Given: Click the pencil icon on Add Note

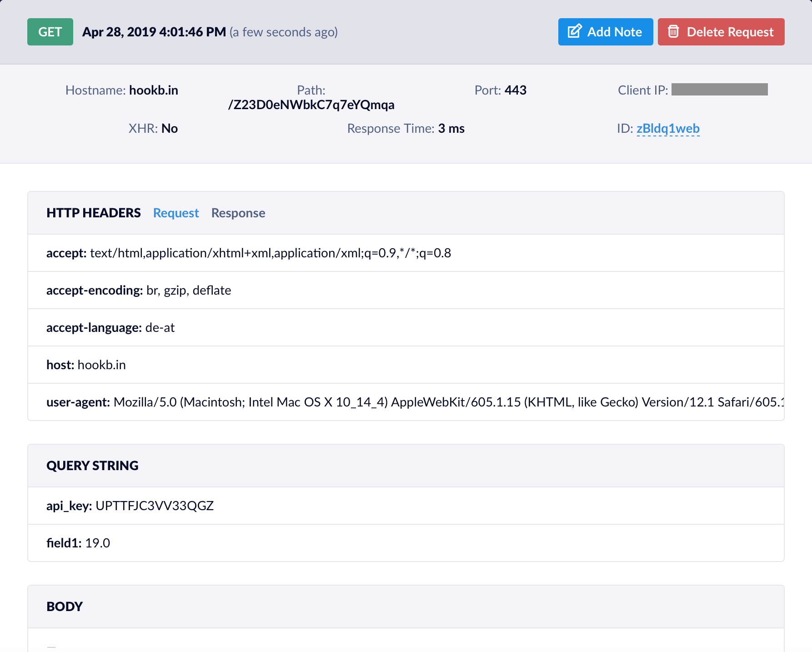Looking at the screenshot, I should coord(574,31).
